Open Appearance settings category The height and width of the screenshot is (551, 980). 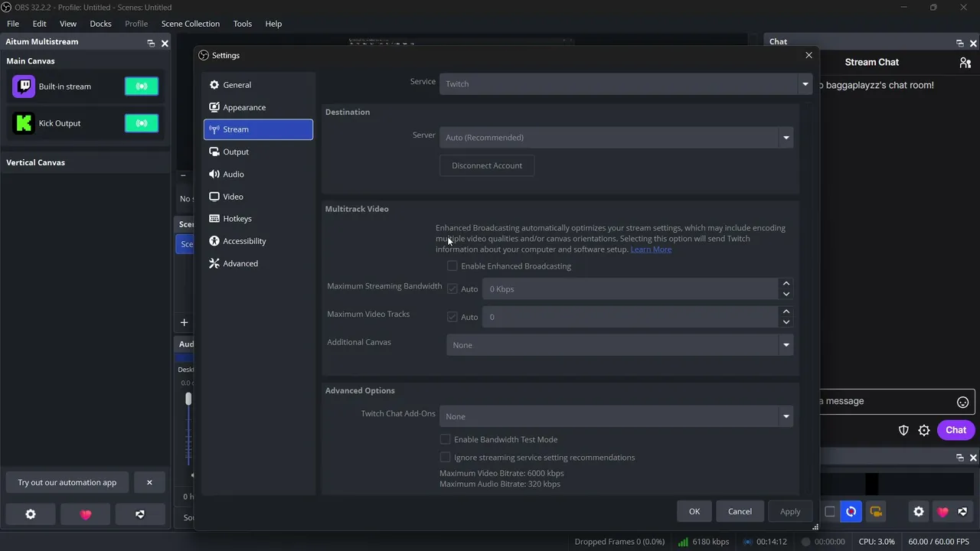(x=258, y=107)
